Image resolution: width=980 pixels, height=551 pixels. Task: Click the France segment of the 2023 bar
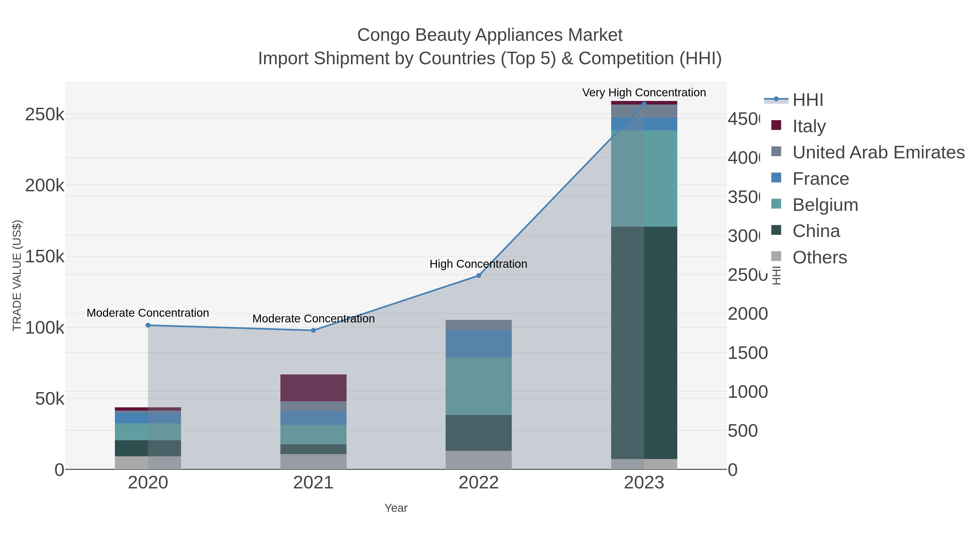[x=644, y=124]
